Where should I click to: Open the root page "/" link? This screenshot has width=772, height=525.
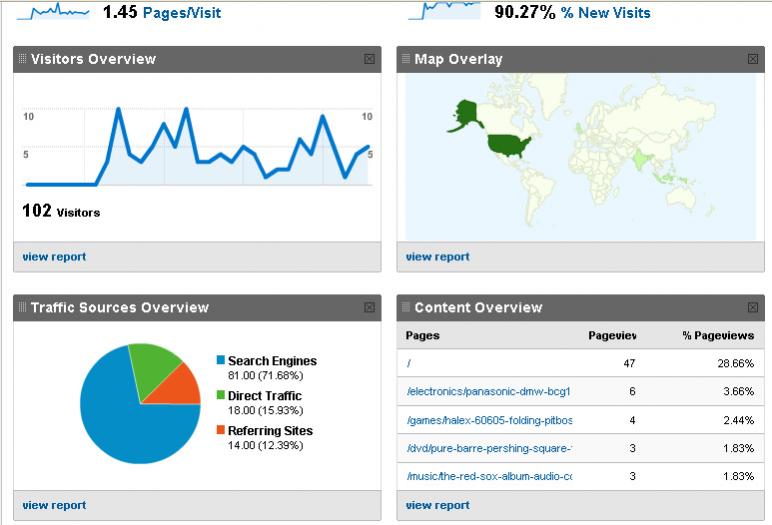click(409, 363)
